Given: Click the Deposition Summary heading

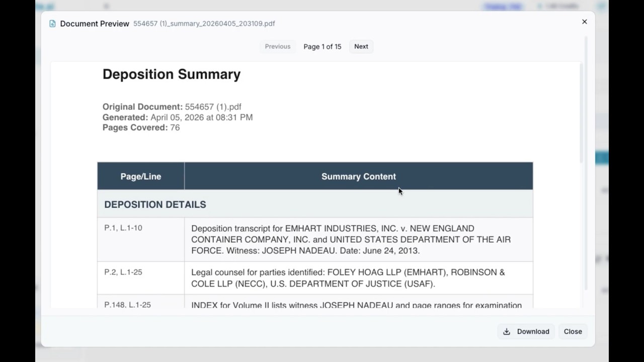Looking at the screenshot, I should (172, 74).
